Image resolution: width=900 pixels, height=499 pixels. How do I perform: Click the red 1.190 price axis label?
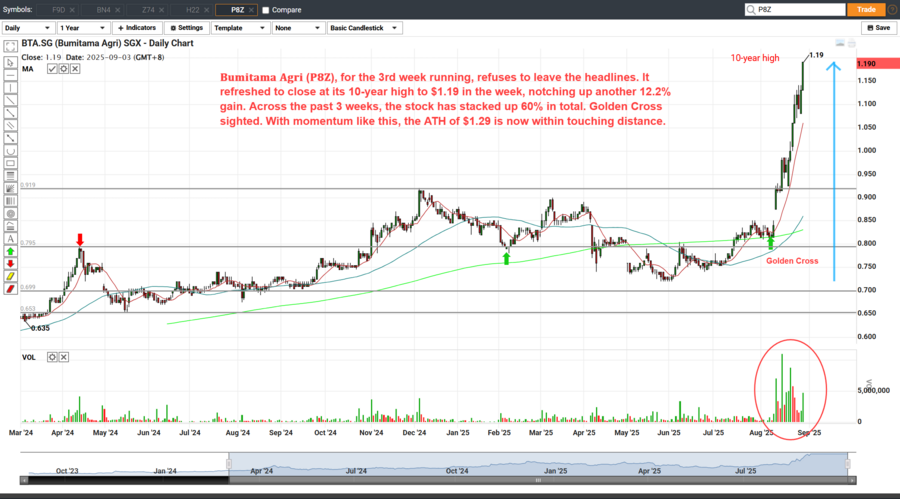878,63
